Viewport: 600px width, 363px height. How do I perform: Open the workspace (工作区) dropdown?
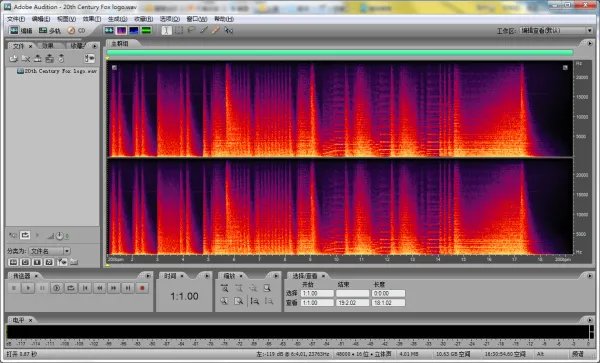pyautogui.click(x=556, y=30)
